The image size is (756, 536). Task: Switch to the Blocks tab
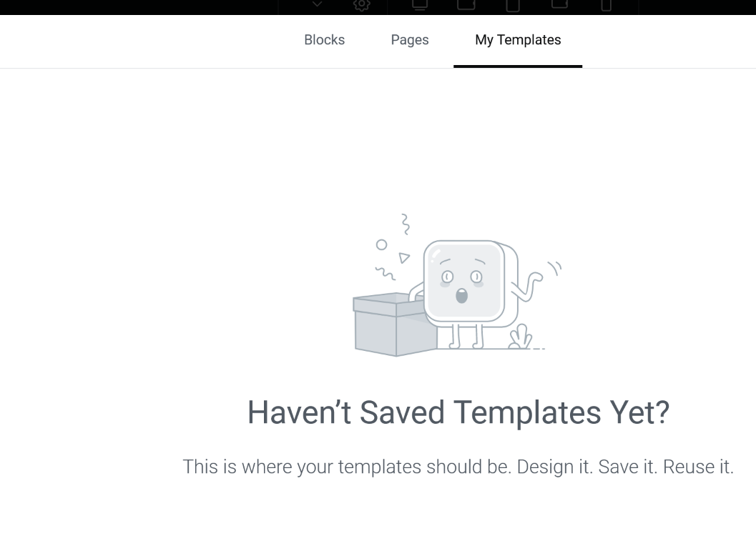pyautogui.click(x=325, y=40)
